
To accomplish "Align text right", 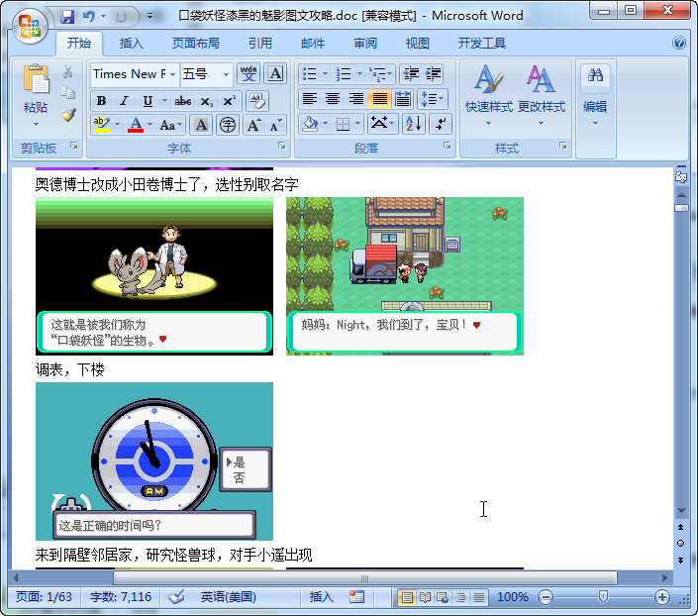I will (355, 98).
